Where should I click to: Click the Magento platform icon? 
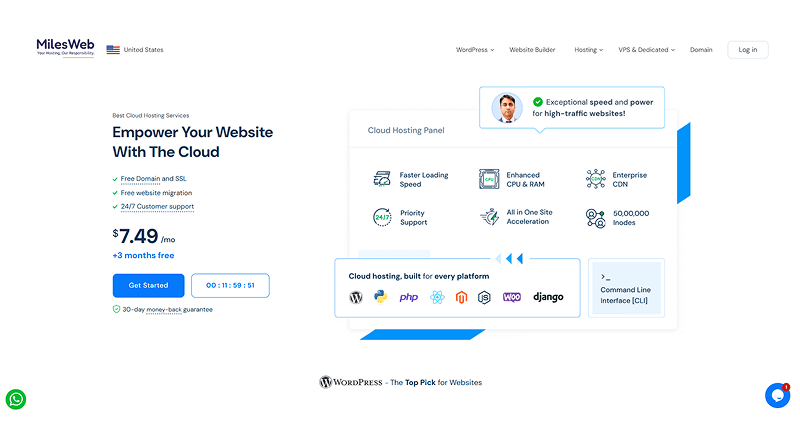[x=461, y=297]
